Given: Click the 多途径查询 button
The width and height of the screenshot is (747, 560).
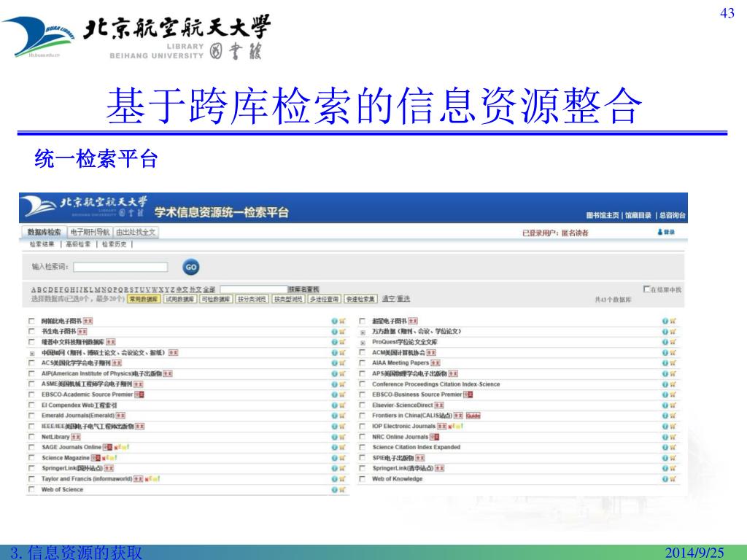Looking at the screenshot, I should [324, 299].
